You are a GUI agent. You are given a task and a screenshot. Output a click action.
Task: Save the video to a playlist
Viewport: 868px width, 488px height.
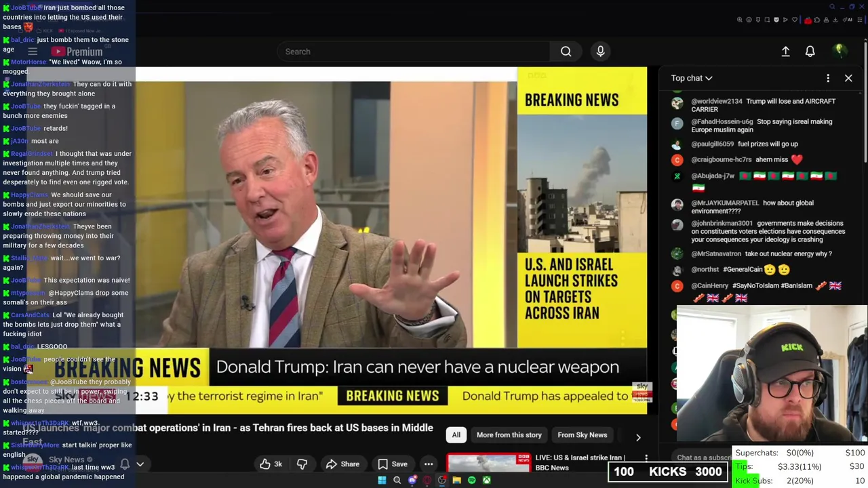pos(393,464)
